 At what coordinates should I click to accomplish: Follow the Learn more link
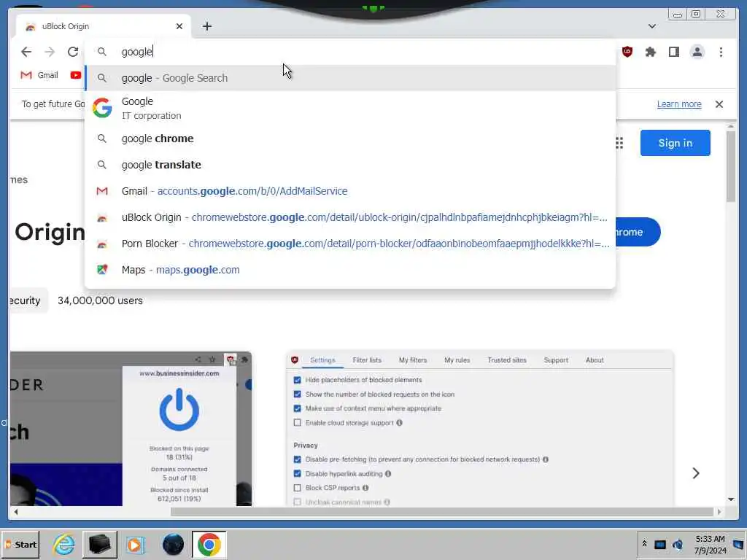coord(679,104)
